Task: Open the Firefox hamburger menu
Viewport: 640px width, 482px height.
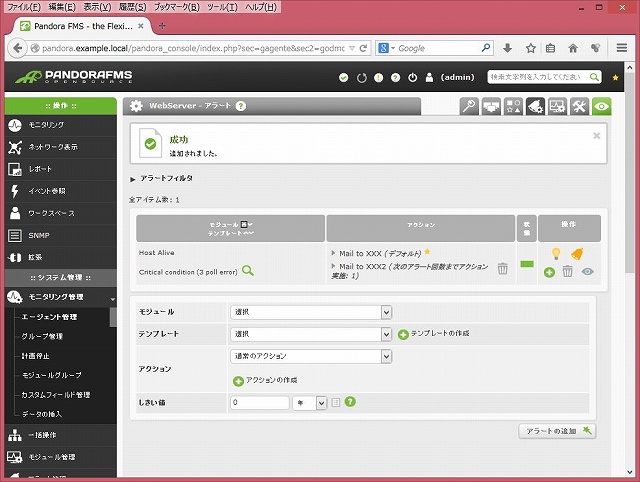Action: [x=622, y=48]
